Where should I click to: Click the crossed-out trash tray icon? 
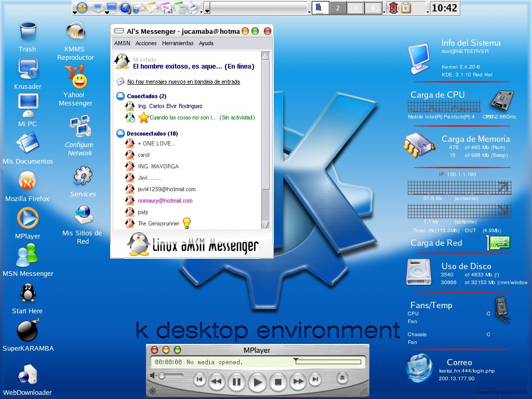pos(393,7)
